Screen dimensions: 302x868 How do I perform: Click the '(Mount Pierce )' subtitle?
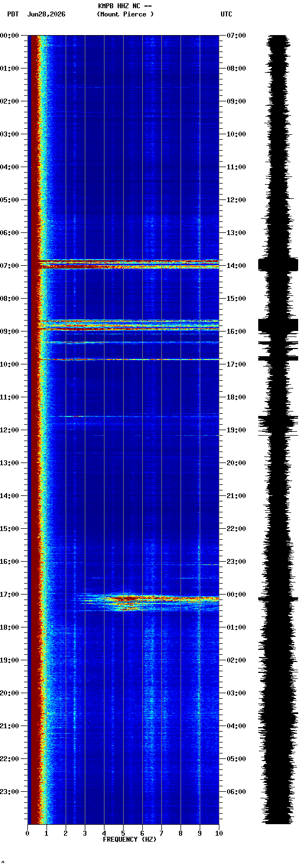[125, 14]
